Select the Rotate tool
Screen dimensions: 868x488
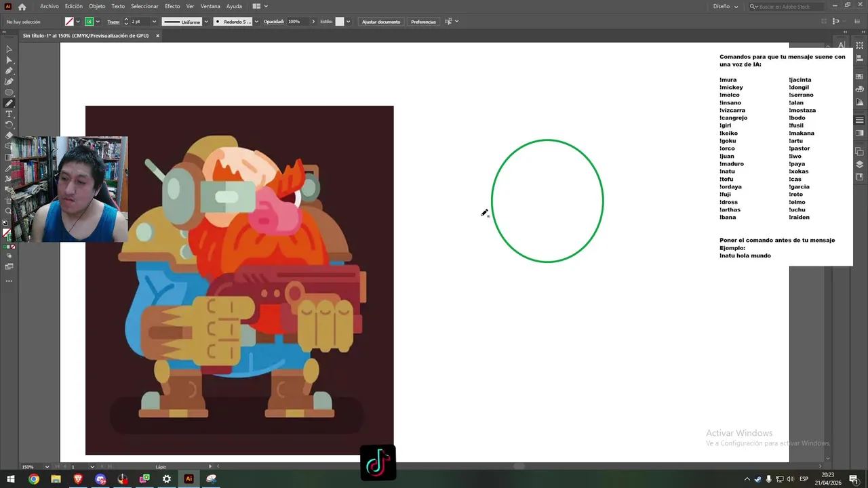[9, 125]
